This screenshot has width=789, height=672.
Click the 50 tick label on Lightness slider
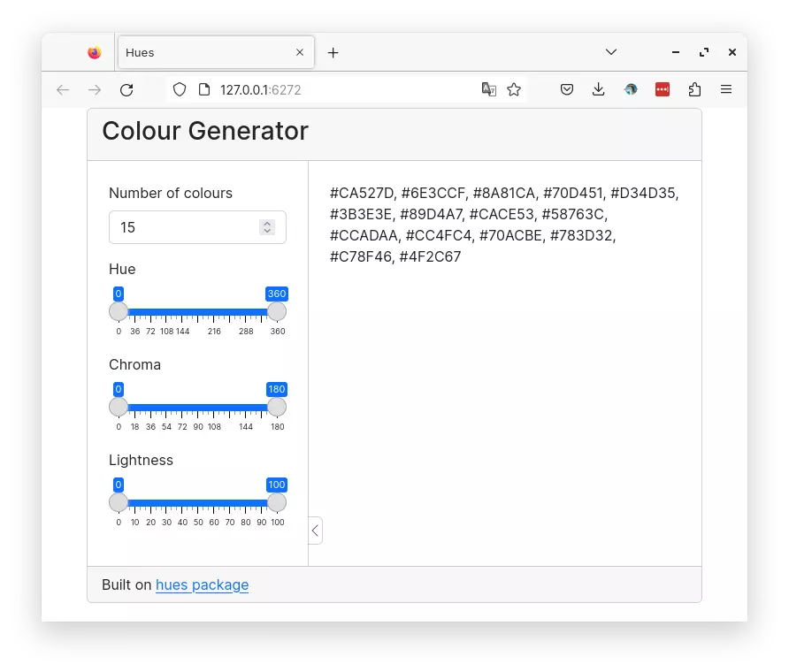[198, 523]
